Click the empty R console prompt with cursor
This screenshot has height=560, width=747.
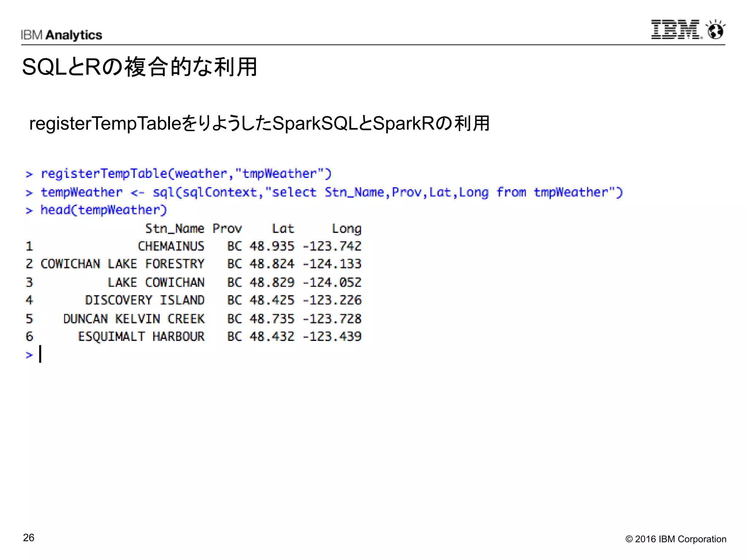point(34,354)
